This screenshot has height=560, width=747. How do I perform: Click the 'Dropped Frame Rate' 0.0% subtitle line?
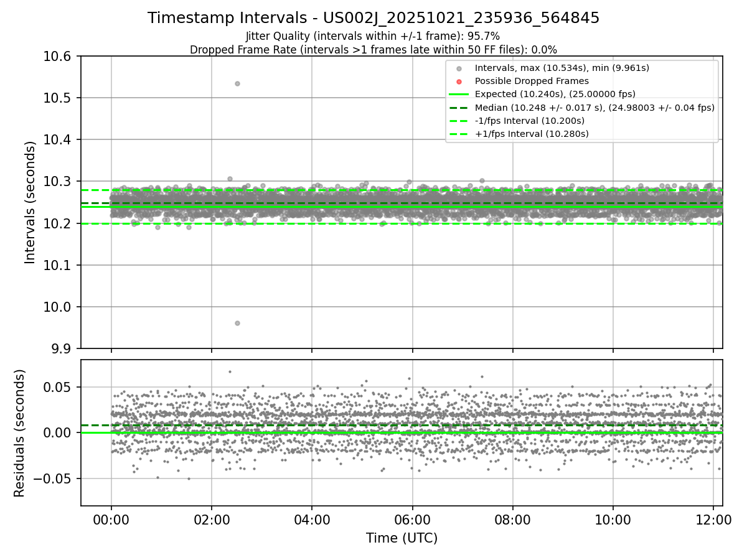[374, 50]
